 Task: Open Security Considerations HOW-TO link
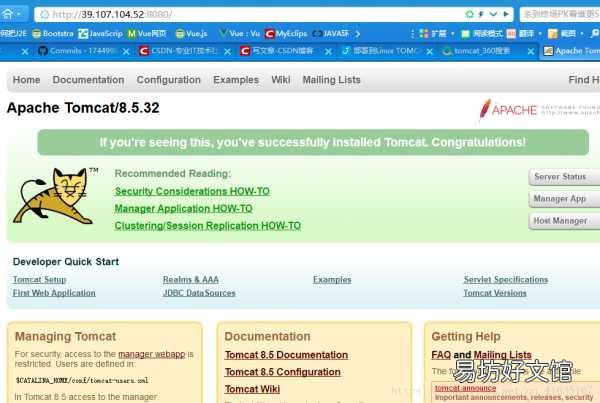click(192, 191)
